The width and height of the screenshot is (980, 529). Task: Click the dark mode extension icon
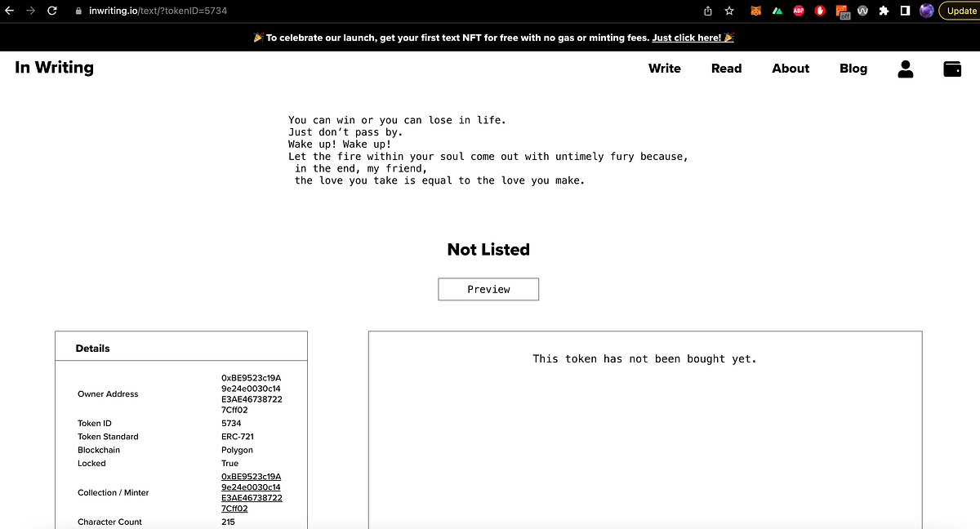click(904, 11)
